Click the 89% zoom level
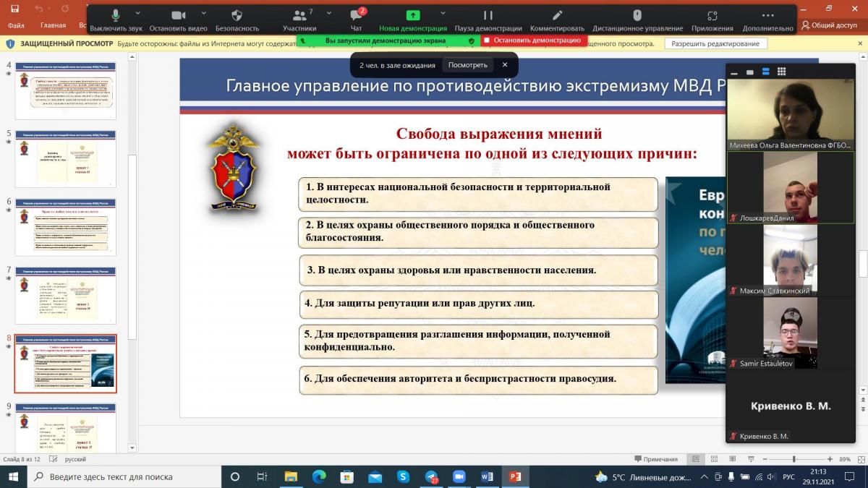 point(845,459)
